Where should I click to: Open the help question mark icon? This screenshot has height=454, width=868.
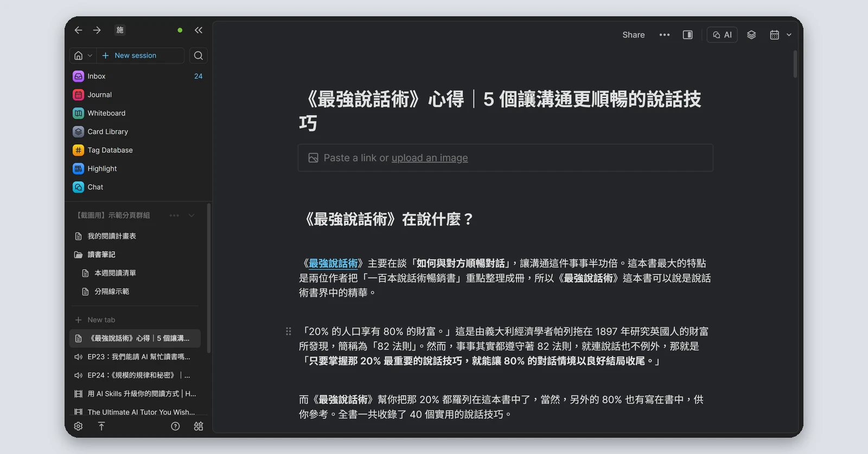pos(175,426)
